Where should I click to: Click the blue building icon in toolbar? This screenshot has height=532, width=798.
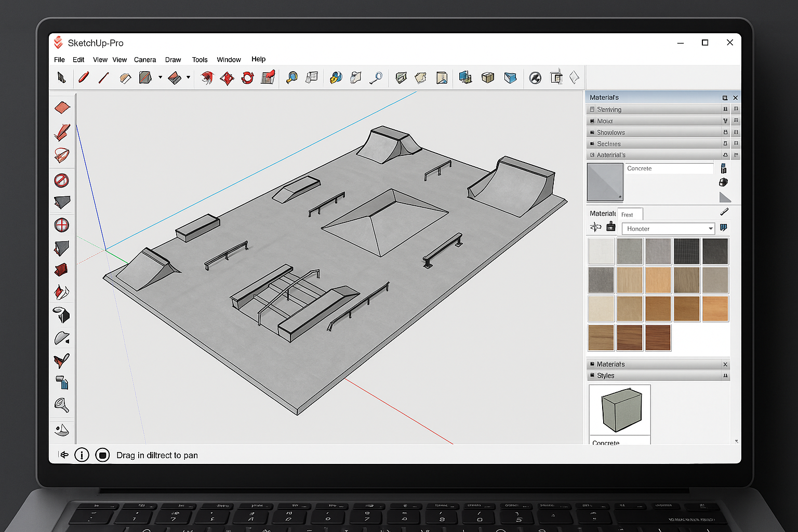pyautogui.click(x=465, y=77)
